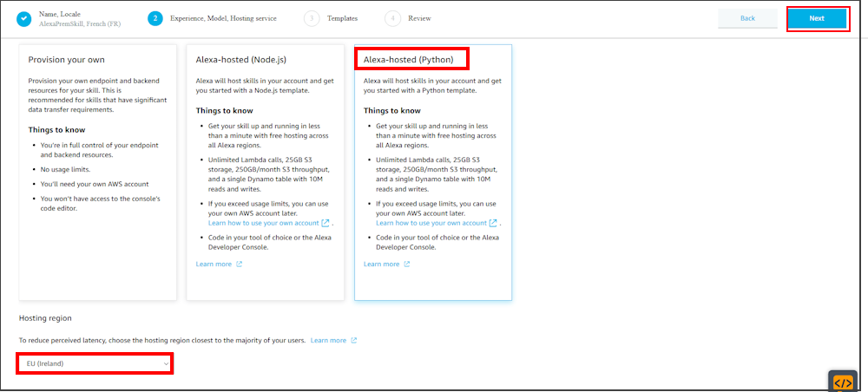This screenshot has width=868, height=392.
Task: Select the Provision your own hosting card
Action: (x=97, y=172)
